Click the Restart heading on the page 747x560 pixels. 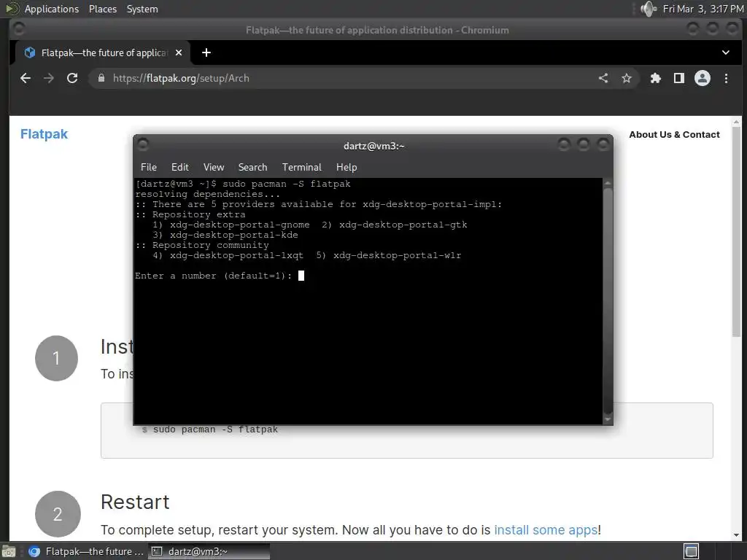pyautogui.click(x=135, y=502)
